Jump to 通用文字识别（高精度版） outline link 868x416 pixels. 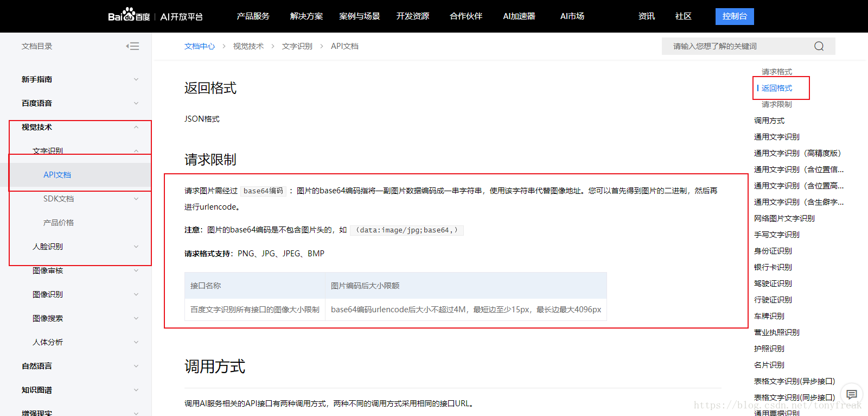coord(797,153)
